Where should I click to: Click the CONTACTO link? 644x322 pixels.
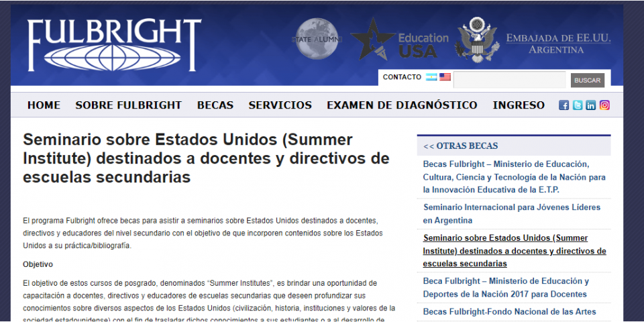click(x=402, y=77)
